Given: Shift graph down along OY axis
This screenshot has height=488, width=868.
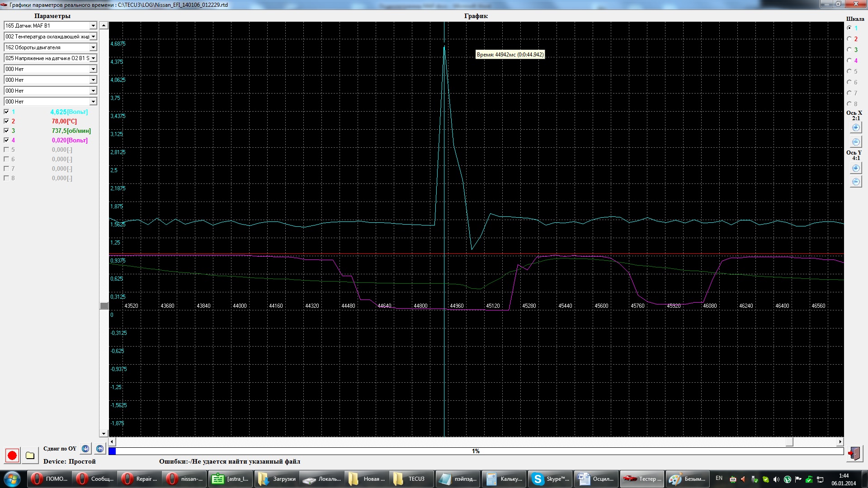Looking at the screenshot, I should pyautogui.click(x=85, y=449).
